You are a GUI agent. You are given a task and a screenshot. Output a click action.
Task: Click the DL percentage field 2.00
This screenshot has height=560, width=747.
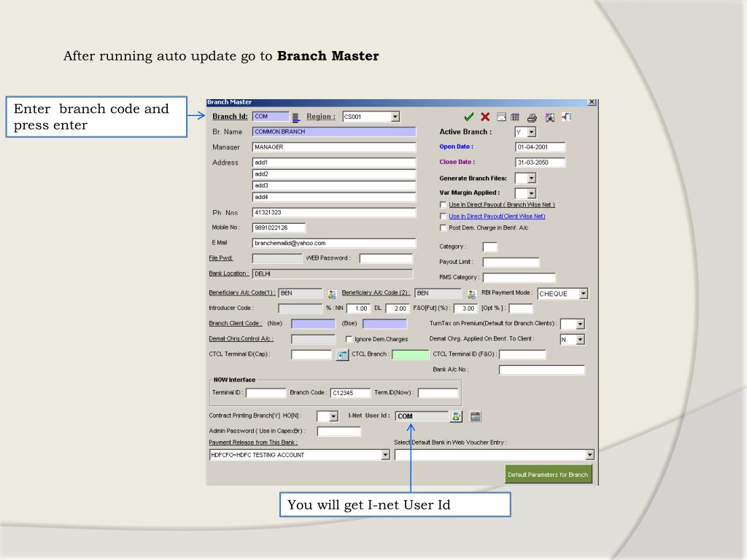pos(398,308)
